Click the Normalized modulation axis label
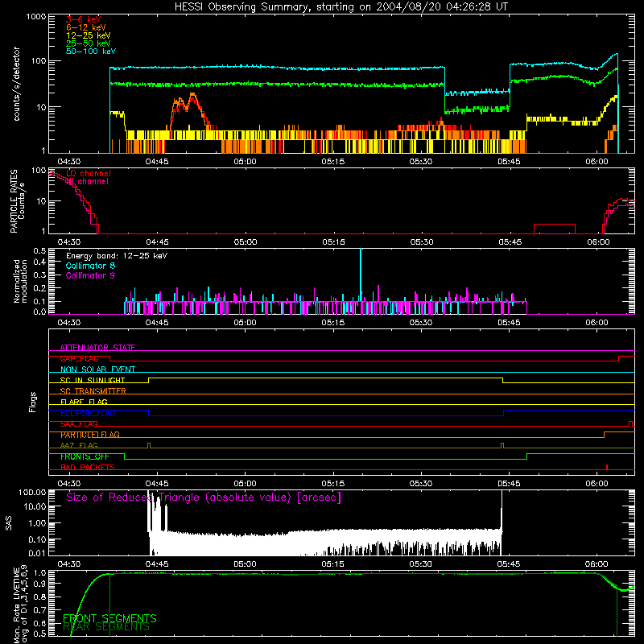The image size is (644, 644). pos(19,281)
